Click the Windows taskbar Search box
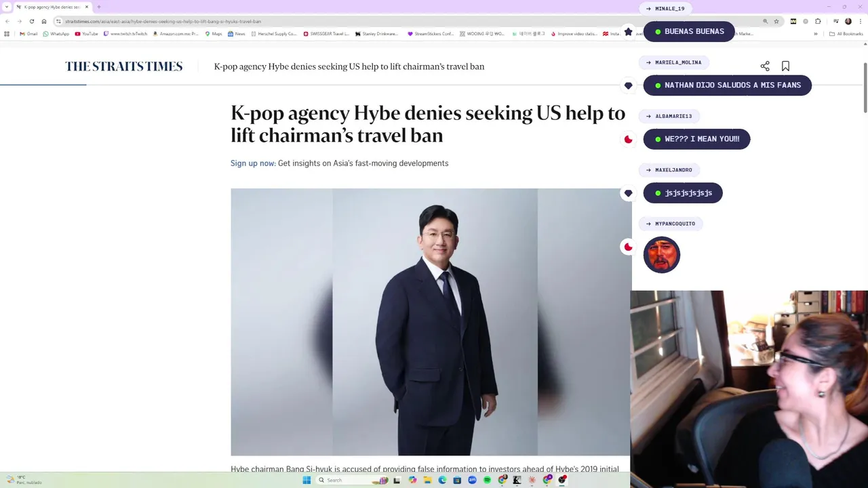The image size is (868, 488). click(x=353, y=480)
